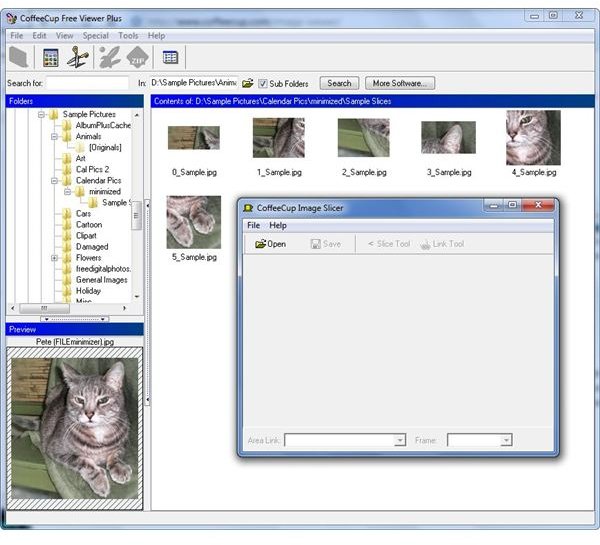The image size is (600, 545).
Task: Click folder tree scroll down arrow
Action: 137,297
